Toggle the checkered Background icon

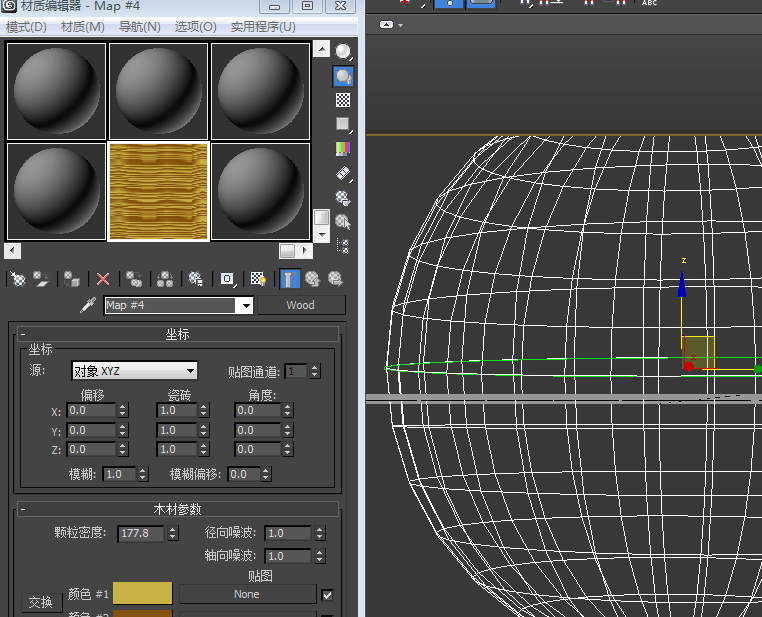coord(343,100)
